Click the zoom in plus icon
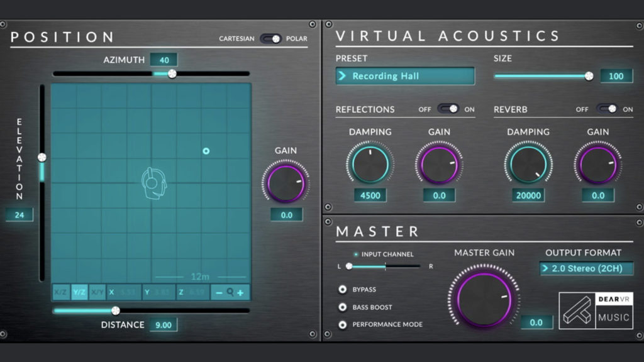This screenshot has width=644, height=362. point(240,292)
